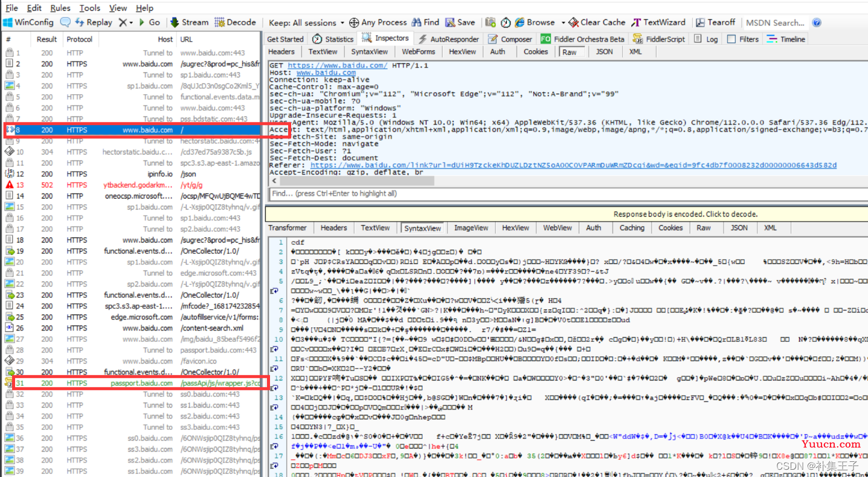Select the response Caching tab
The image size is (868, 477).
[632, 228]
